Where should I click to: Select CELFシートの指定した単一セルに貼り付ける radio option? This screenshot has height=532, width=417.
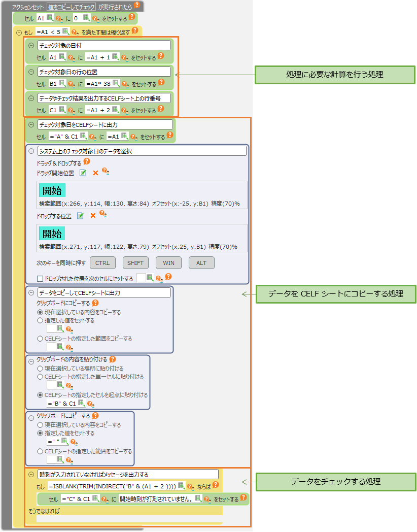[x=40, y=377]
